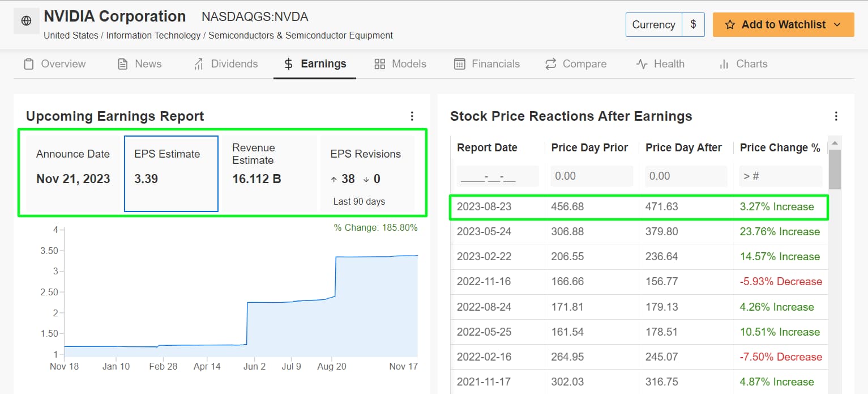Switch to the Financials tab

(487, 64)
